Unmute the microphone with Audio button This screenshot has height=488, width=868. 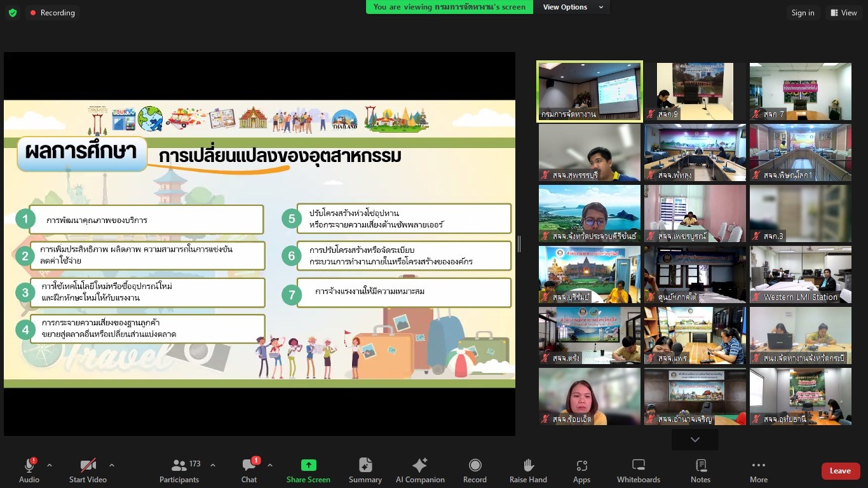pos(29,470)
